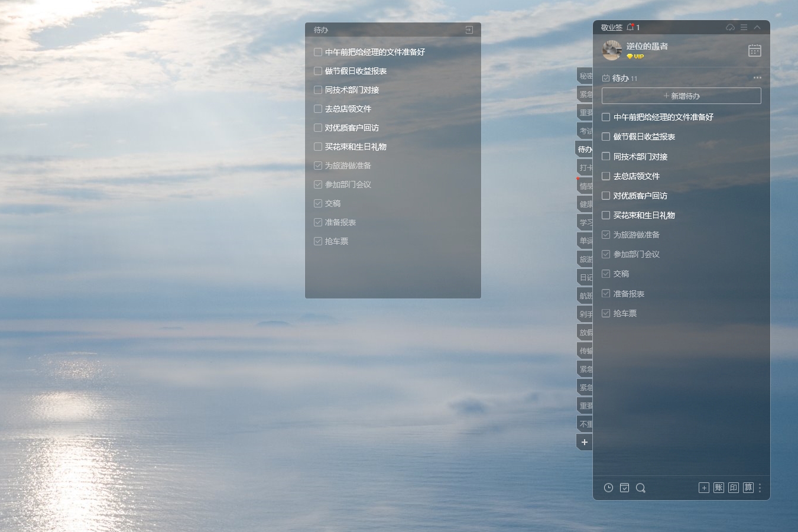
Task: Switch to the 情感 side tab
Action: (x=585, y=186)
